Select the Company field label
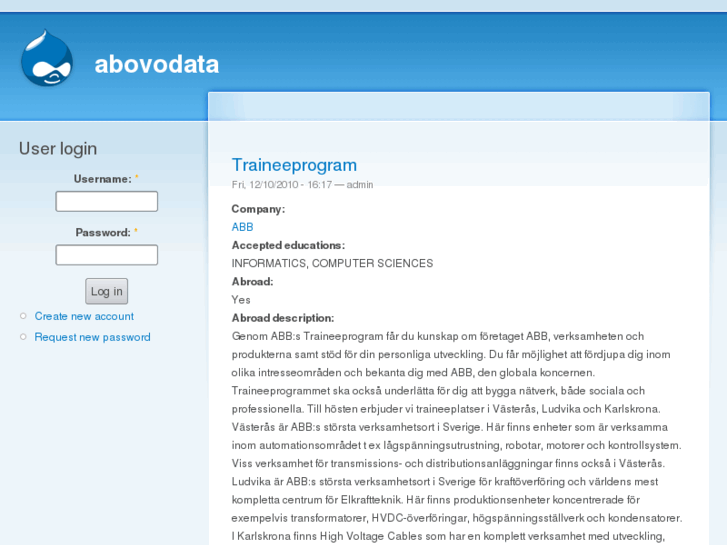 click(258, 209)
